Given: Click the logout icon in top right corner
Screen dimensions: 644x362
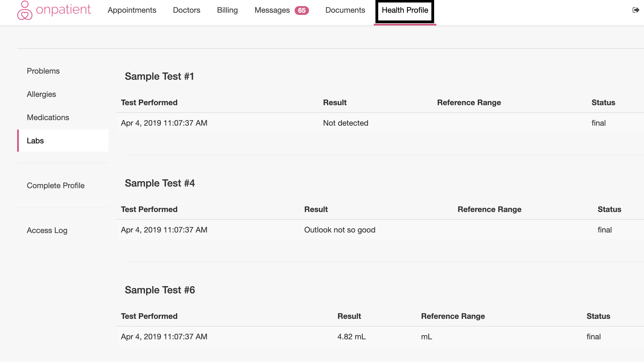Looking at the screenshot, I should 636,10.
